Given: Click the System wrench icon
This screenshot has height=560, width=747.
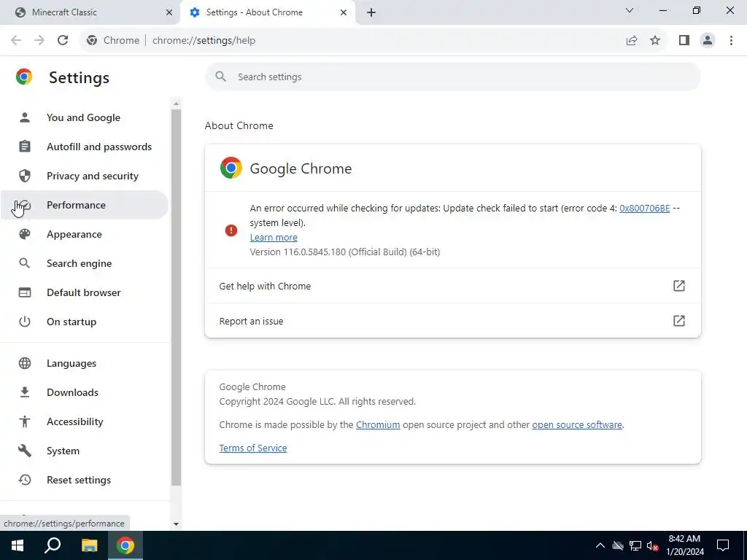Looking at the screenshot, I should [x=25, y=451].
